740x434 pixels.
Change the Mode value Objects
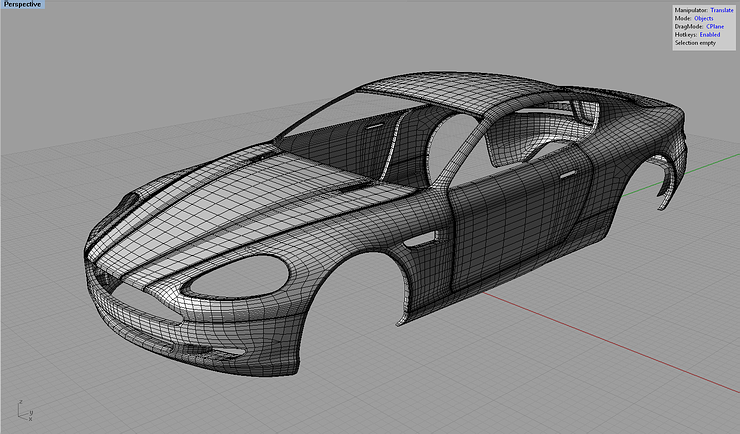click(703, 18)
